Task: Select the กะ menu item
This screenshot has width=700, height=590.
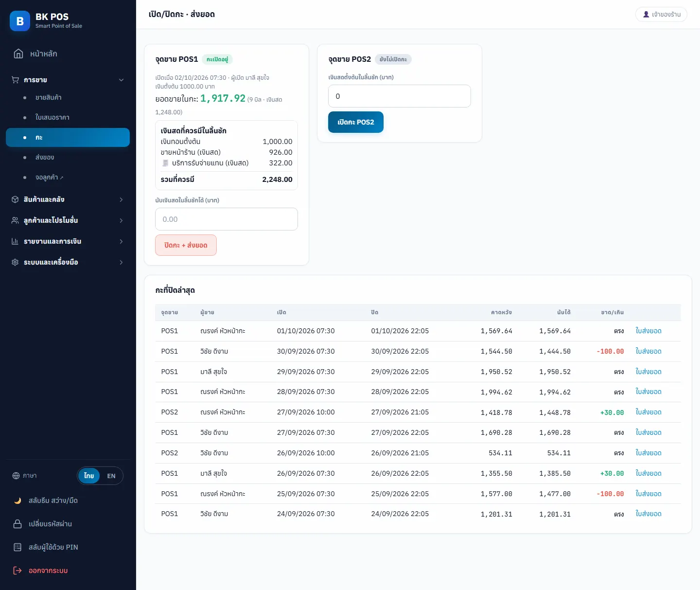Action: pos(68,137)
